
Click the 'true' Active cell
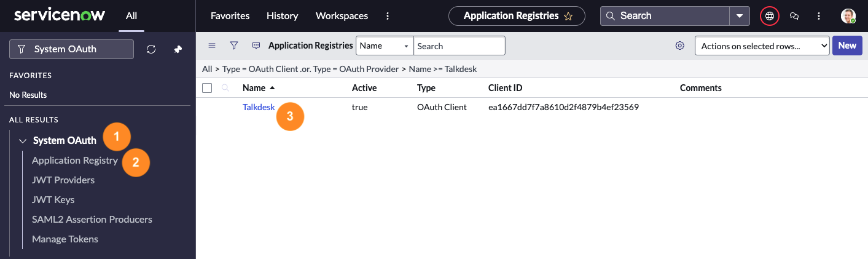click(360, 107)
